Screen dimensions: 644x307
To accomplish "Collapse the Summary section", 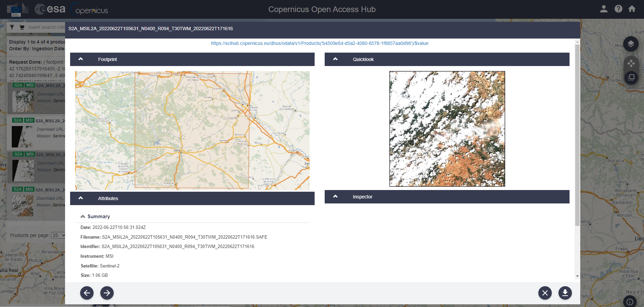I will [x=83, y=217].
